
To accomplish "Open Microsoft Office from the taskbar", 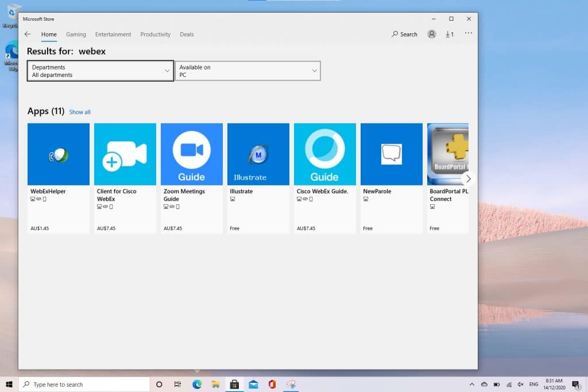I will point(272,384).
